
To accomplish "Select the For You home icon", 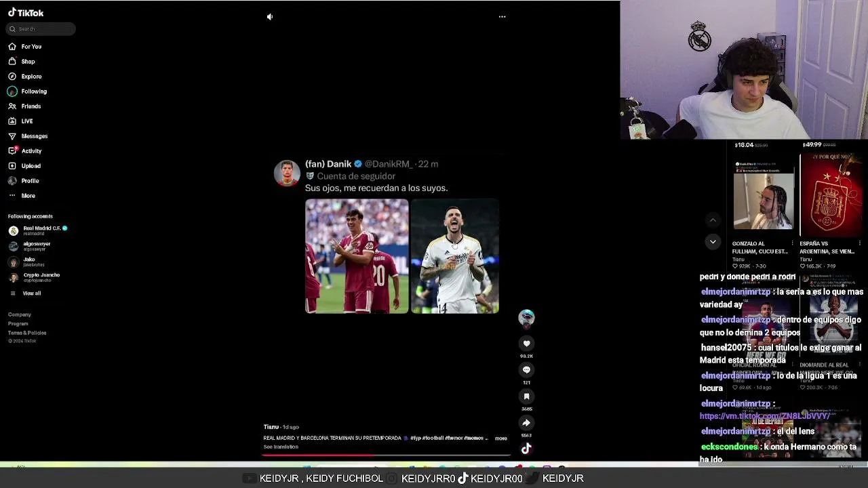I will point(12,47).
